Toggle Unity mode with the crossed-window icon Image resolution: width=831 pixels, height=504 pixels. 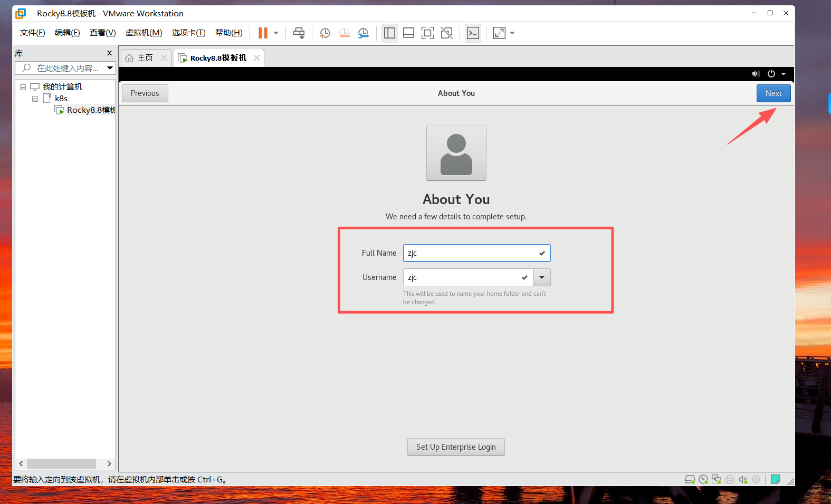[446, 33]
